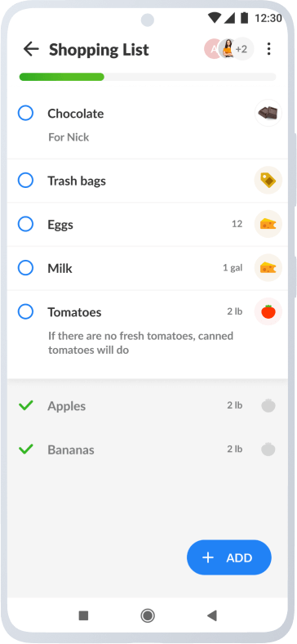Uncheck the Bananas item

tap(26, 449)
